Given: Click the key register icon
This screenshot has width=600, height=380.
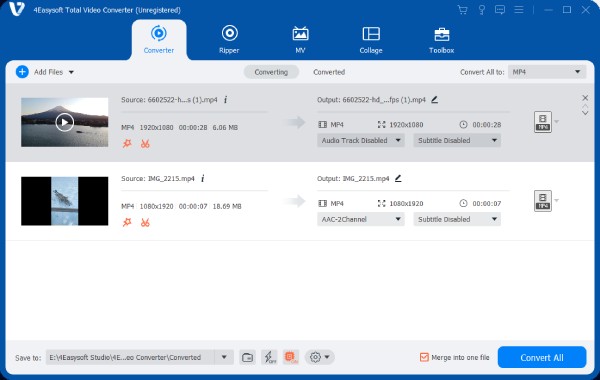Looking at the screenshot, I should (x=482, y=10).
